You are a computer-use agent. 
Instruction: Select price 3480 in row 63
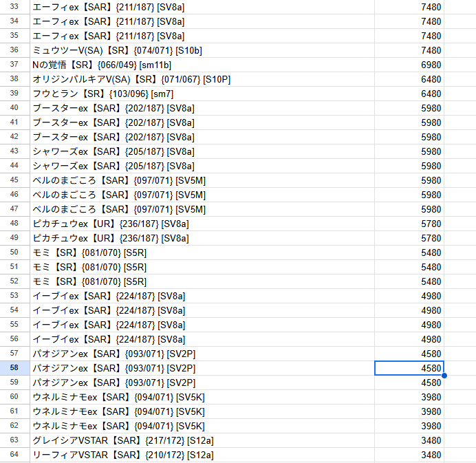pyautogui.click(x=409, y=440)
